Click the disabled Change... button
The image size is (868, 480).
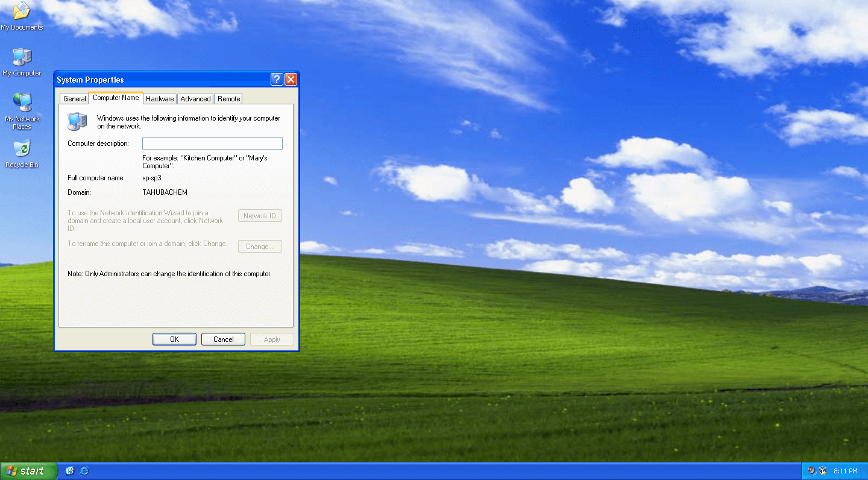[260, 247]
